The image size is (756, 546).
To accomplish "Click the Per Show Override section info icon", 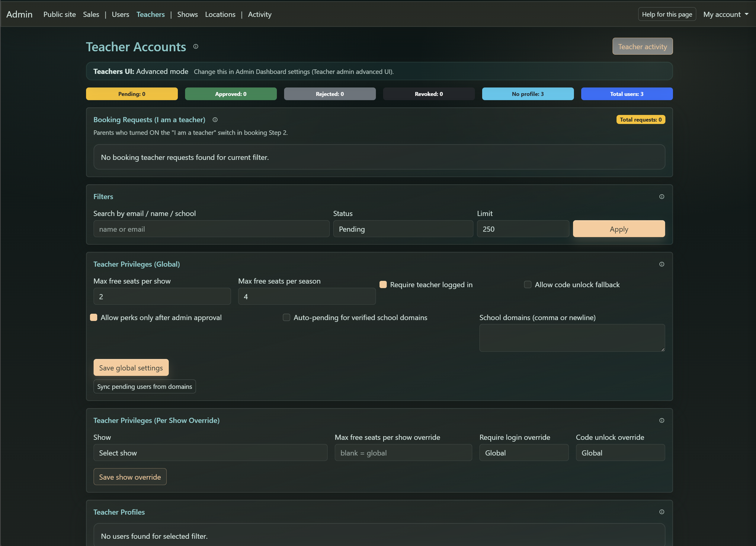I will (x=662, y=420).
